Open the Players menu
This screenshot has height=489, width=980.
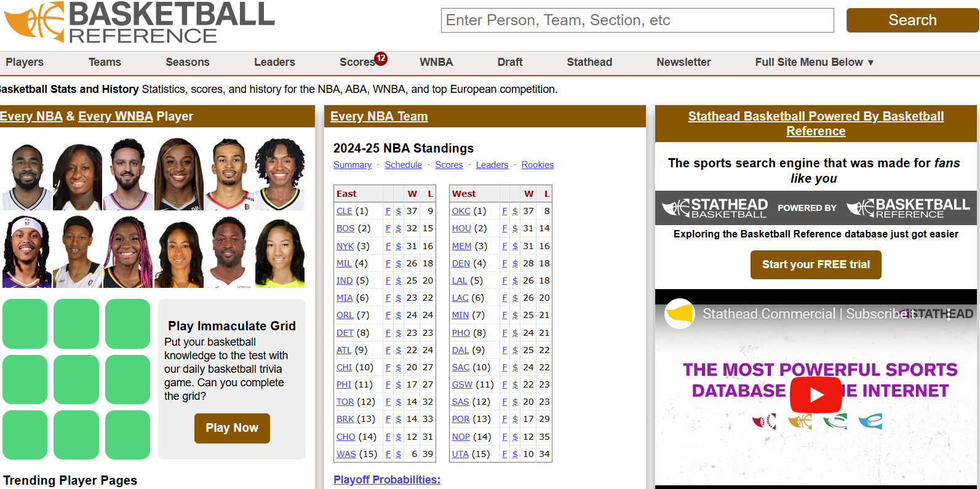coord(25,62)
